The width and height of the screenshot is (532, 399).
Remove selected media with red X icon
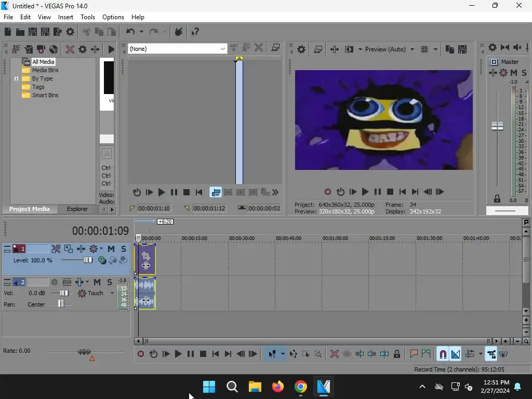(70, 49)
